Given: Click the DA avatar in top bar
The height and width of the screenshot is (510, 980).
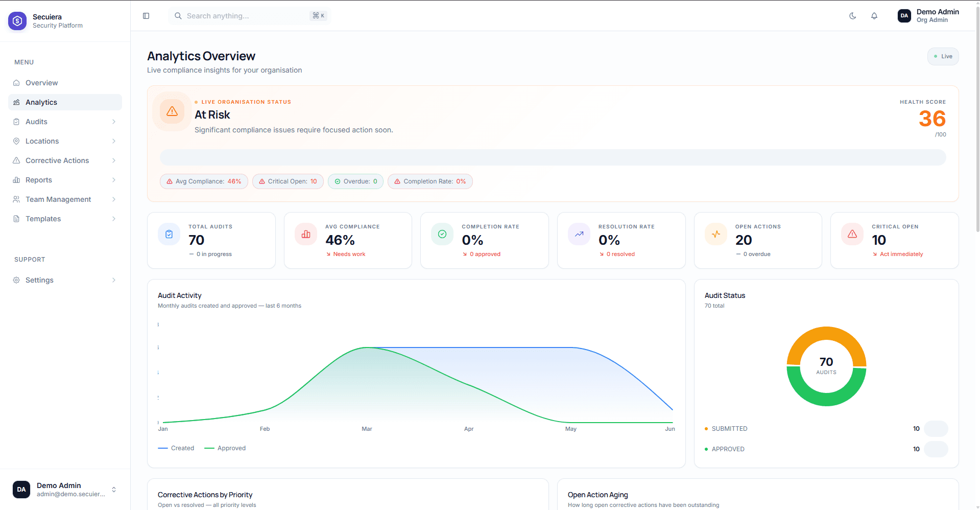Looking at the screenshot, I should [x=904, y=16].
